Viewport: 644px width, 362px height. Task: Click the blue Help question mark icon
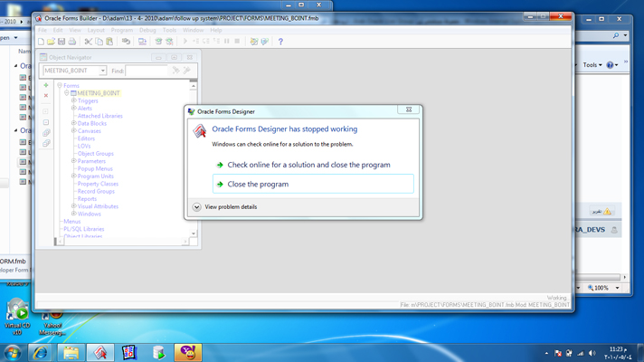(x=280, y=42)
